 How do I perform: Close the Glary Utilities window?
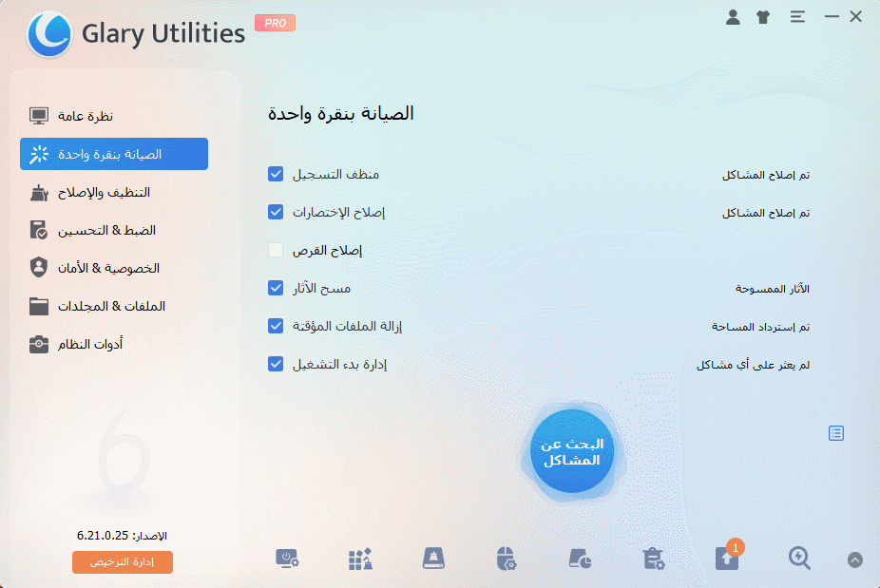(856, 17)
